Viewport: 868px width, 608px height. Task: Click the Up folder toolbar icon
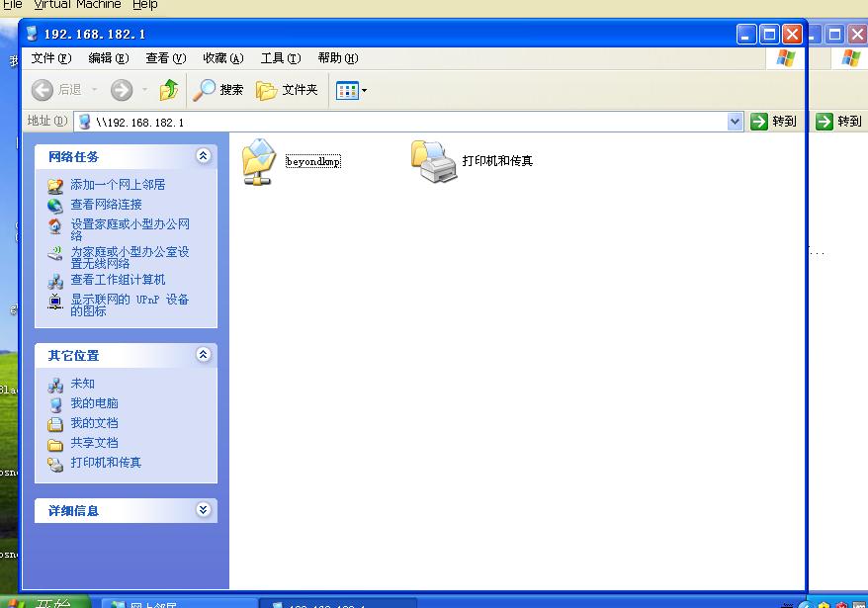pos(169,90)
